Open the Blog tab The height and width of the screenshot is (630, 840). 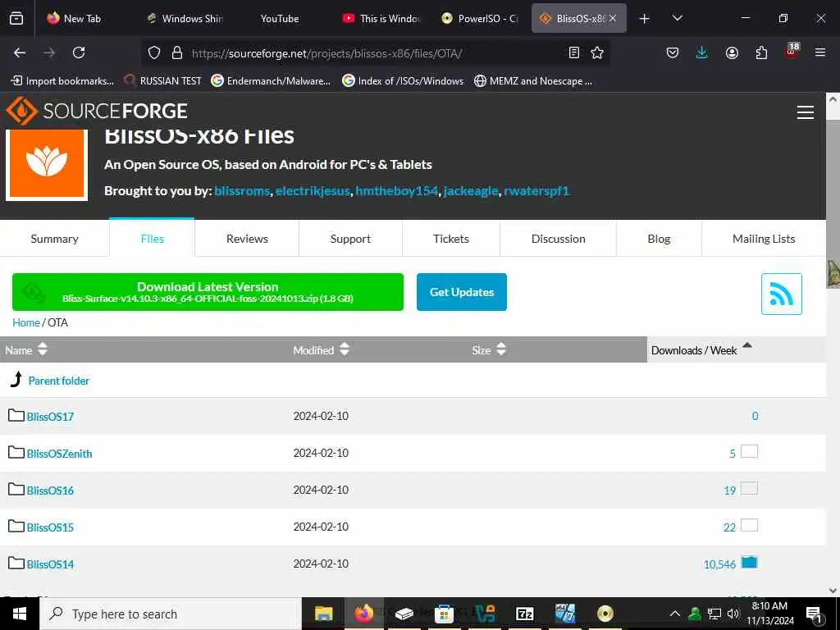click(x=659, y=239)
